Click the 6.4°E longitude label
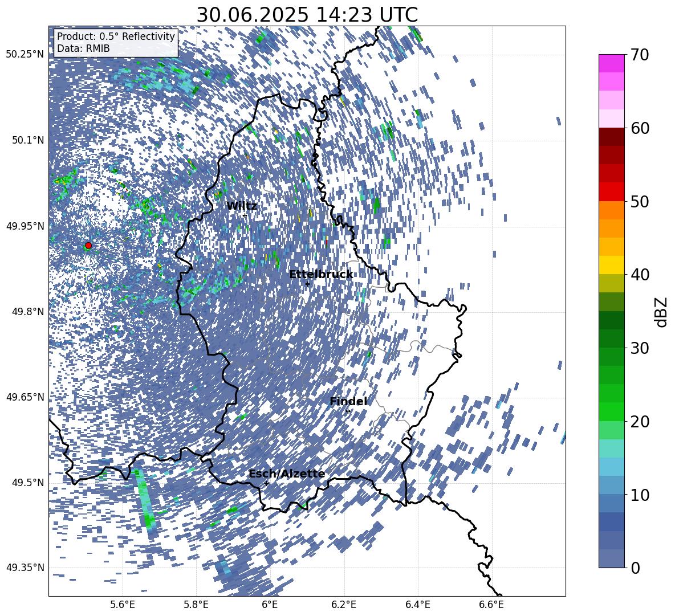Screen dimensions: 675x616 [418, 605]
